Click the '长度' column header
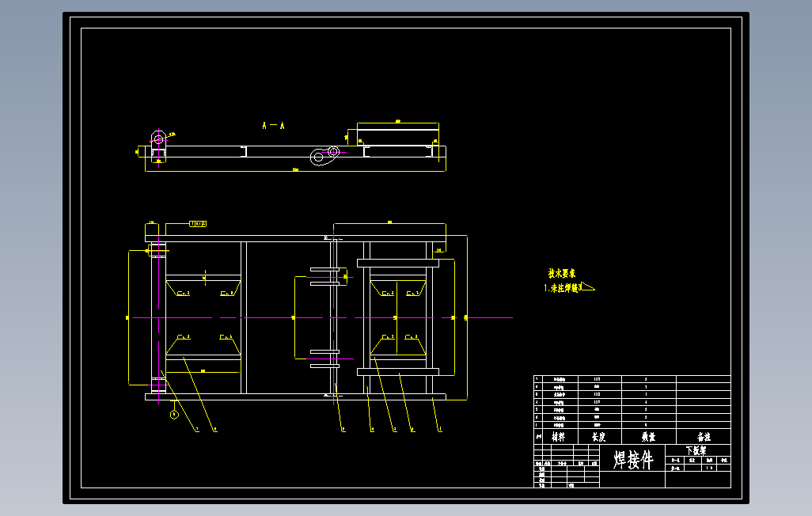This screenshot has height=516, width=812. [x=599, y=437]
